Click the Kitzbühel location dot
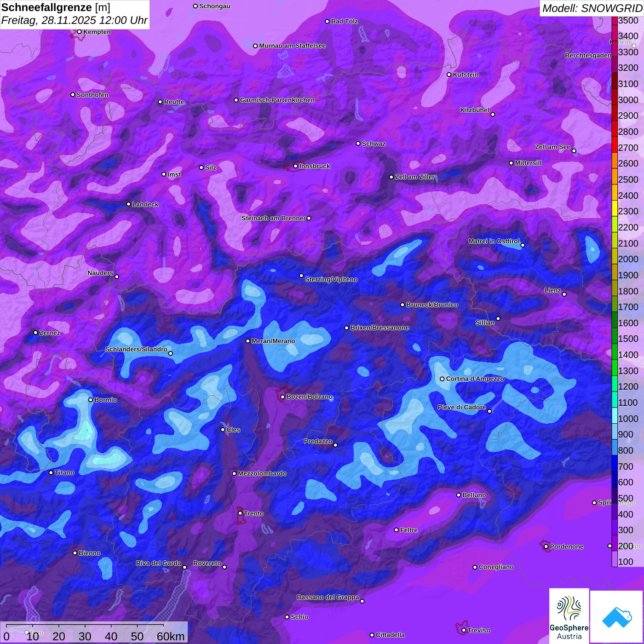 coord(493,115)
